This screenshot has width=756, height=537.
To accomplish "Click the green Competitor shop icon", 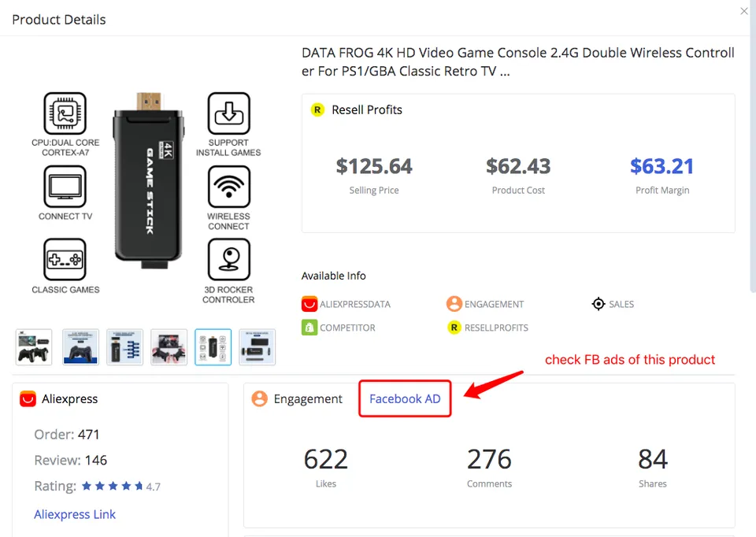I will pos(309,328).
